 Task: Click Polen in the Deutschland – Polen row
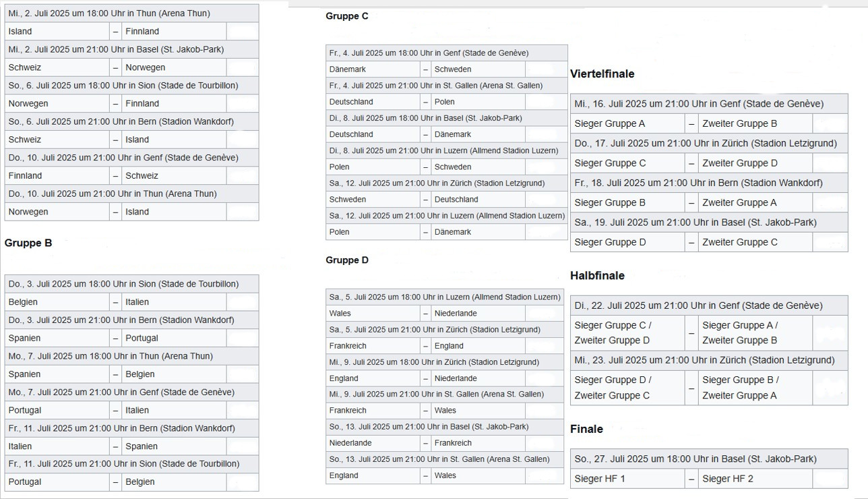click(x=445, y=102)
